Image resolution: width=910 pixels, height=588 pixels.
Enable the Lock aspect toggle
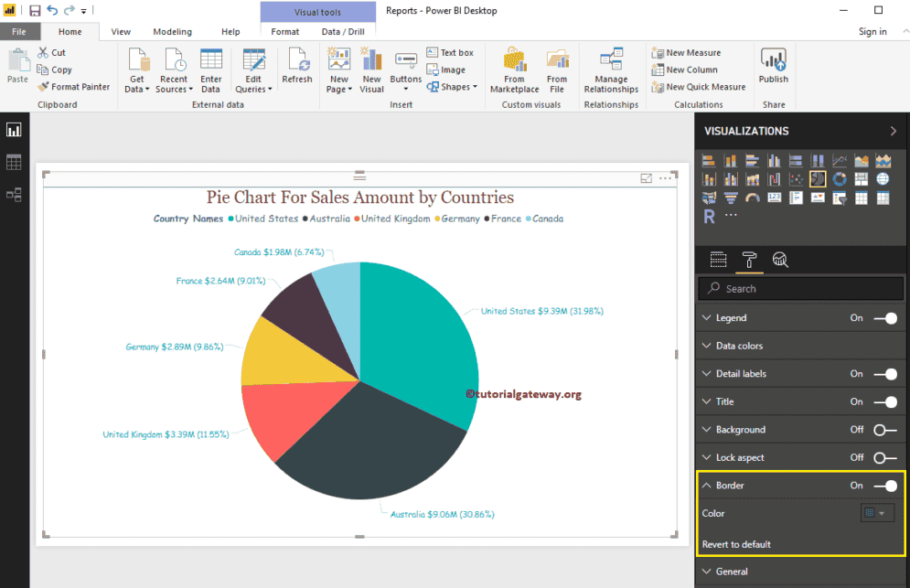(x=885, y=457)
